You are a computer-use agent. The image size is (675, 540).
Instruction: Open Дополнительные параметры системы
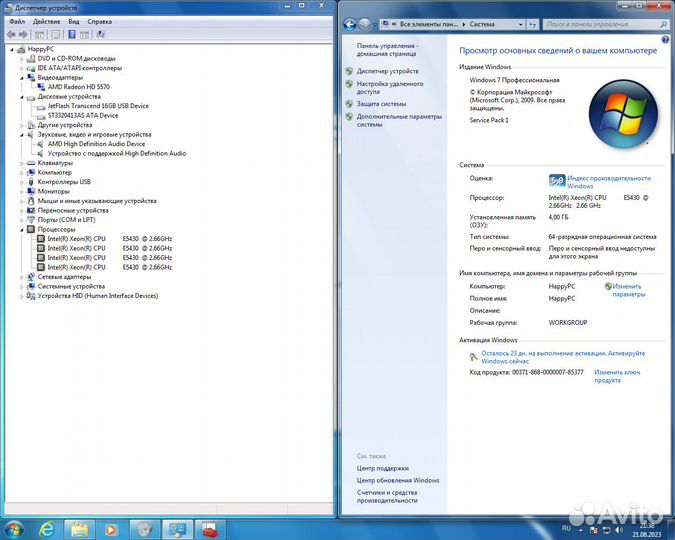pyautogui.click(x=399, y=121)
